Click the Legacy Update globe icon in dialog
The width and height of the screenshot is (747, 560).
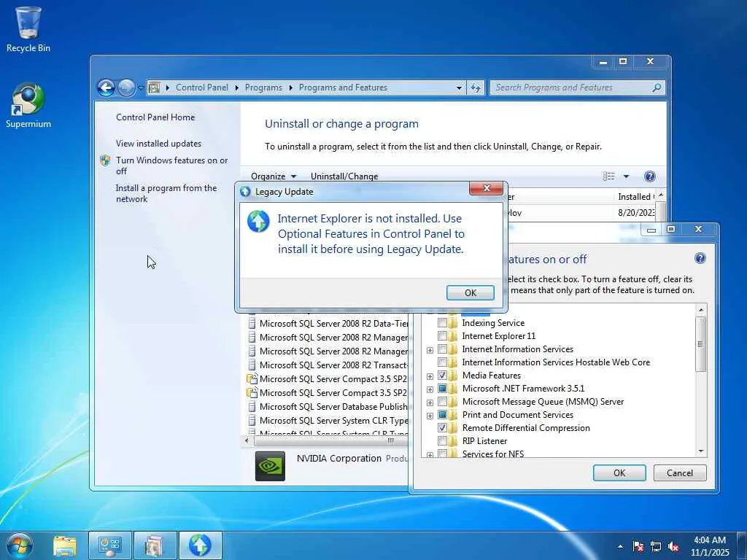point(258,222)
